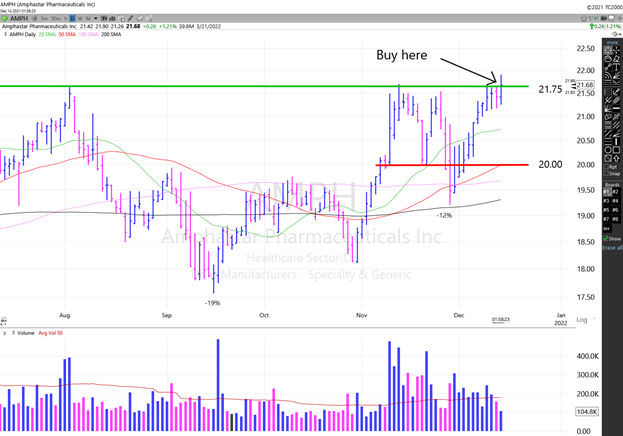Screen dimensions: 623x436
Task: Click the 21.68 current price box
Action: [585, 85]
